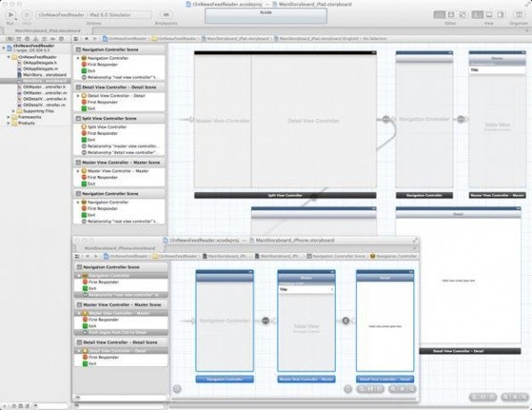Show the Debug navigator

click(x=44, y=38)
